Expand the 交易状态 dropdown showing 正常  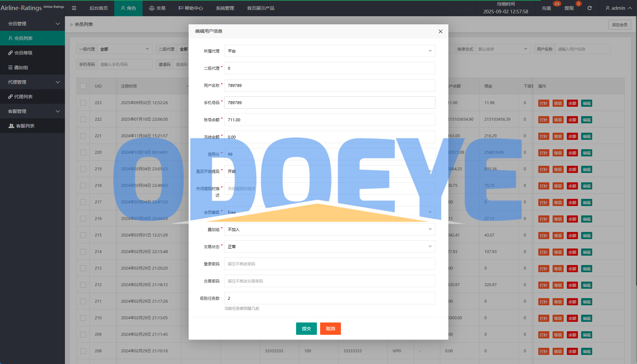(x=330, y=247)
